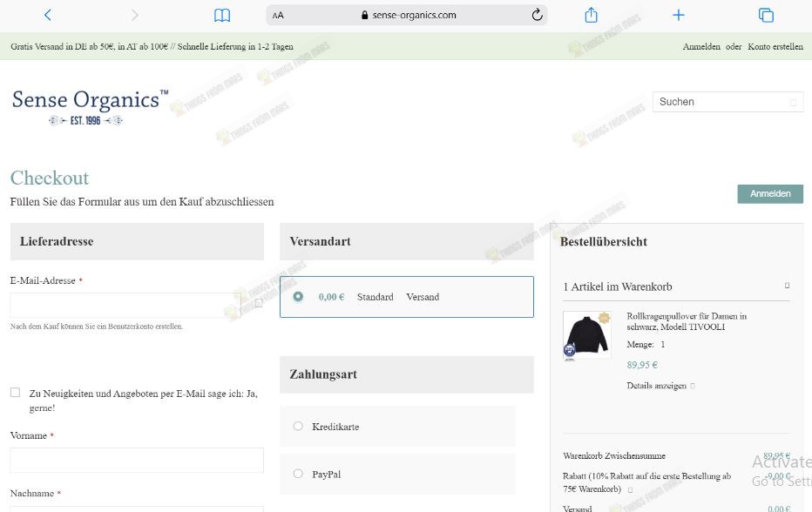The height and width of the screenshot is (512, 812).
Task: Add a new tab with plus icon
Action: [x=679, y=15]
